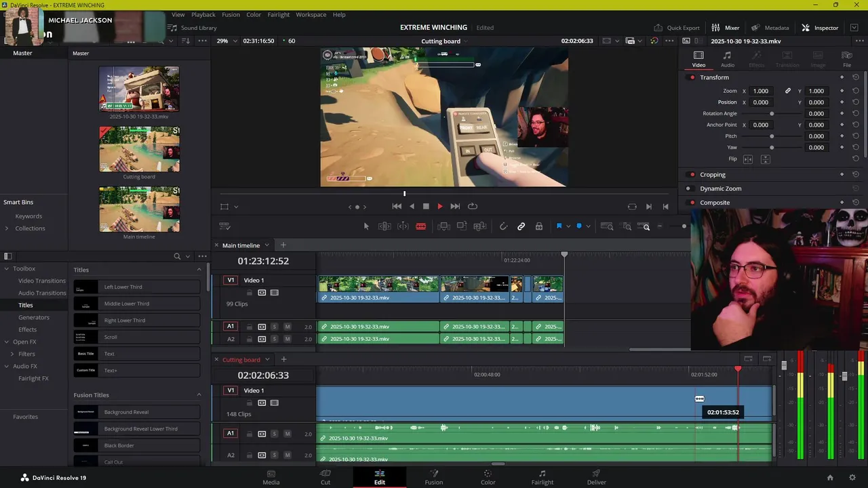Go to the Color page
This screenshot has height=488, width=868.
[x=488, y=477]
